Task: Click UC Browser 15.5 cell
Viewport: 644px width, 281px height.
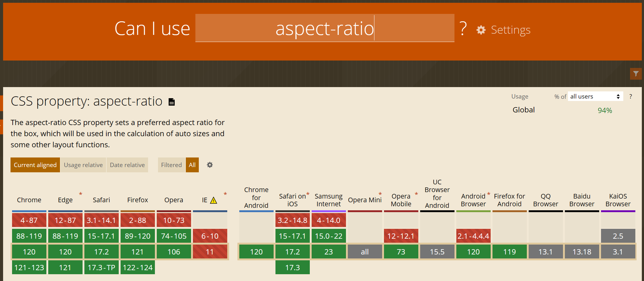Action: coord(437,252)
